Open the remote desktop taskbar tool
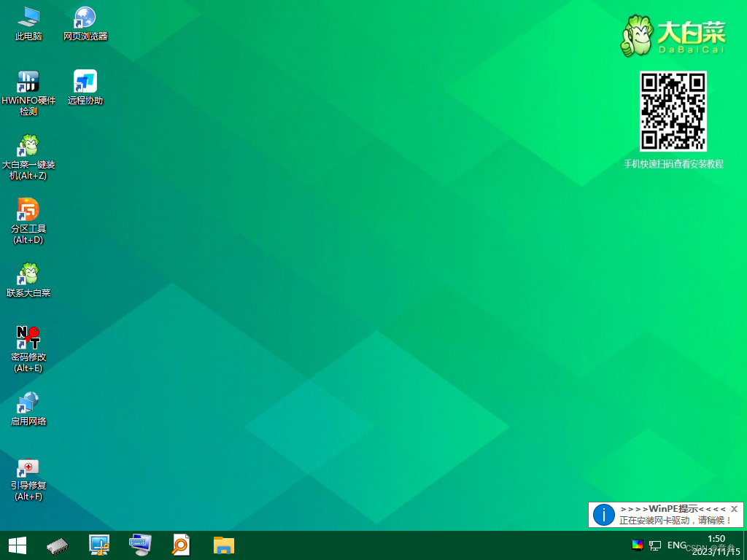The height and width of the screenshot is (560, 747). point(139,545)
